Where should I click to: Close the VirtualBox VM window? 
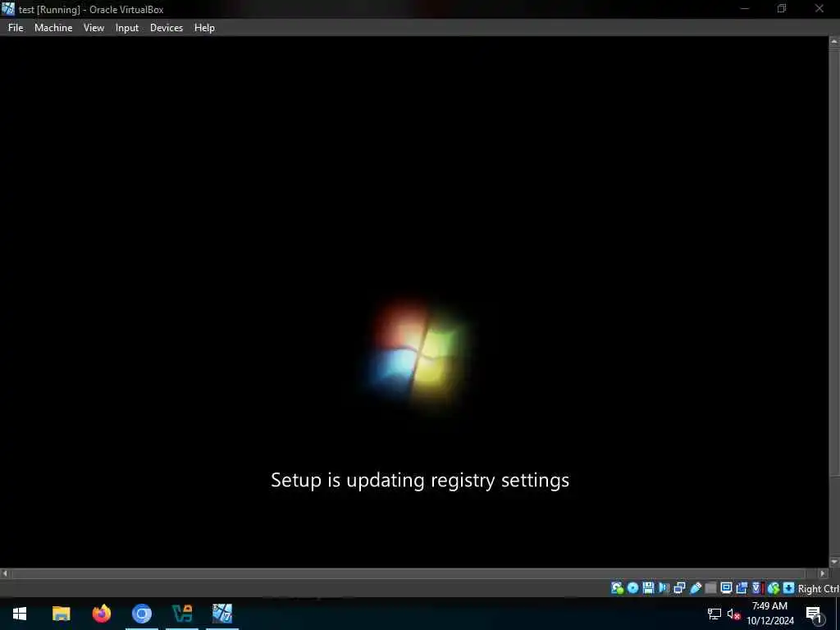pyautogui.click(x=819, y=8)
